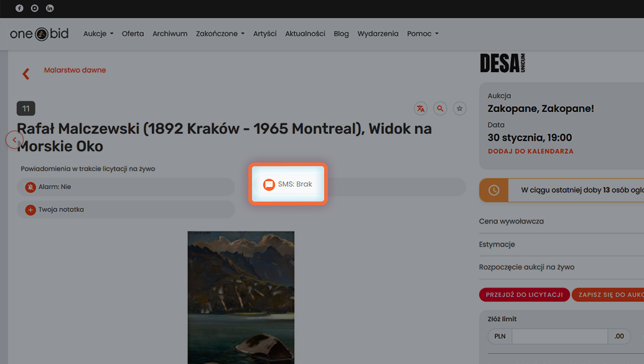644x364 pixels.
Task: Click the lot title Rafał Malczewski
Action: click(224, 138)
